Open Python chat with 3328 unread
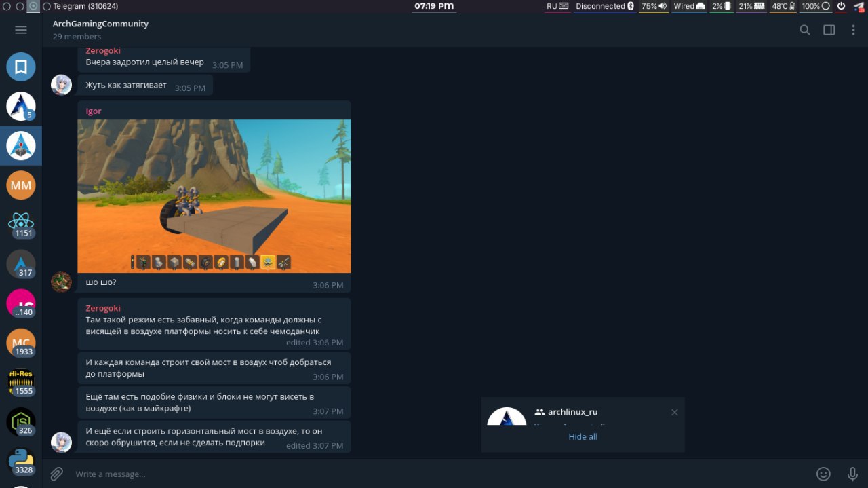The width and height of the screenshot is (868, 488). (21, 461)
